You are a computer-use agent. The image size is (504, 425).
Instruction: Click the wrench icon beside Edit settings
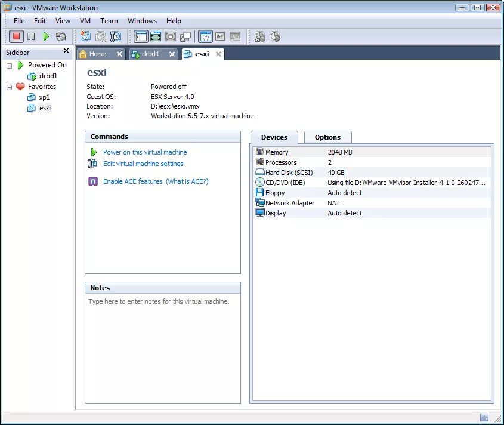92,164
